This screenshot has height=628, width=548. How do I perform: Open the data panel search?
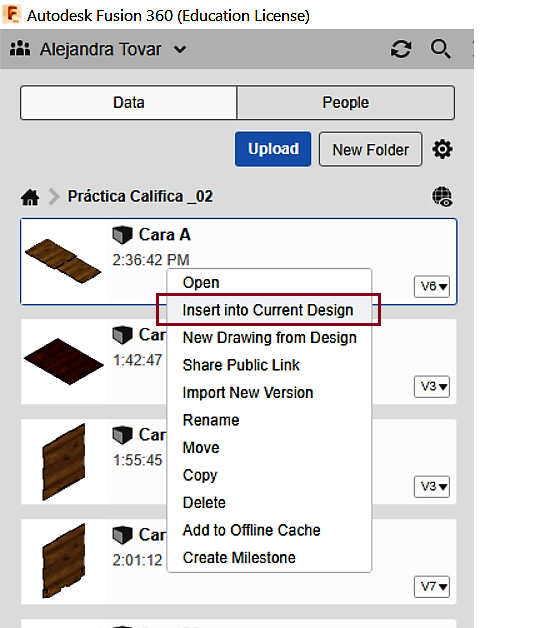point(441,49)
